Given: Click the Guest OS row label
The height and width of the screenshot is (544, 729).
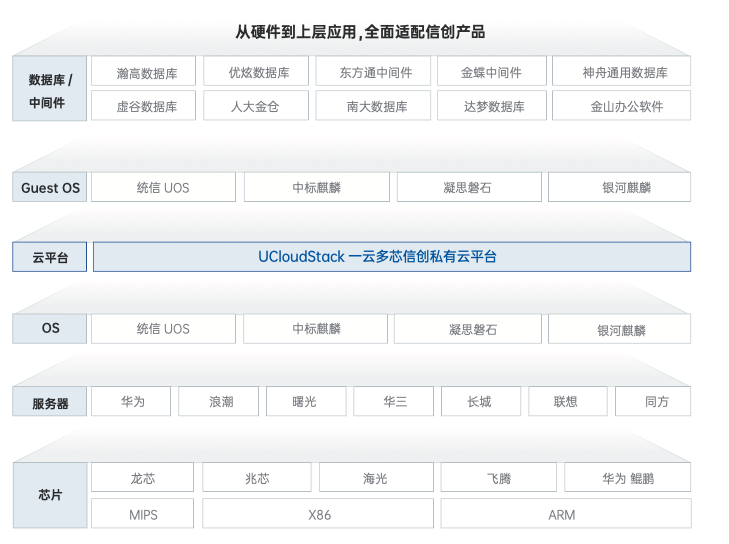Looking at the screenshot, I should coord(50,188).
